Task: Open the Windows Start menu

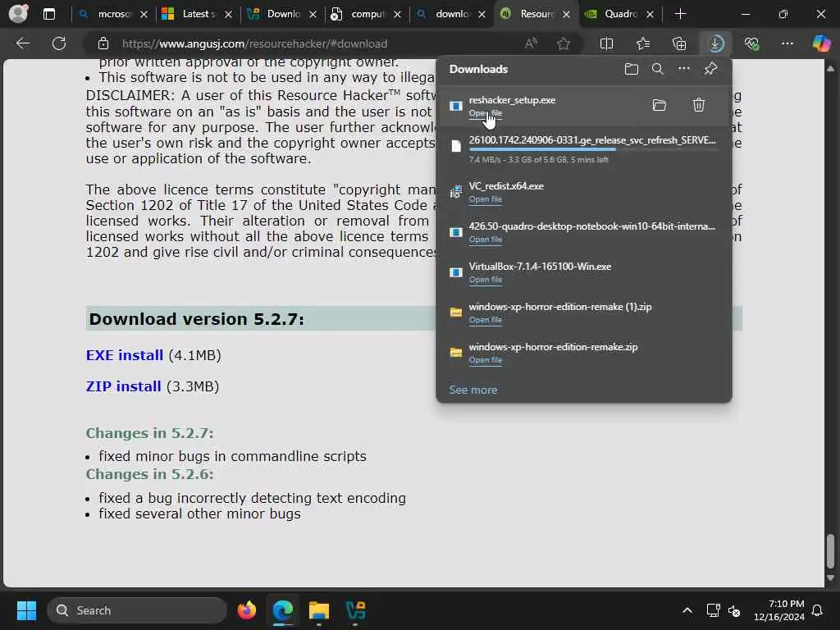Action: pos(26,610)
